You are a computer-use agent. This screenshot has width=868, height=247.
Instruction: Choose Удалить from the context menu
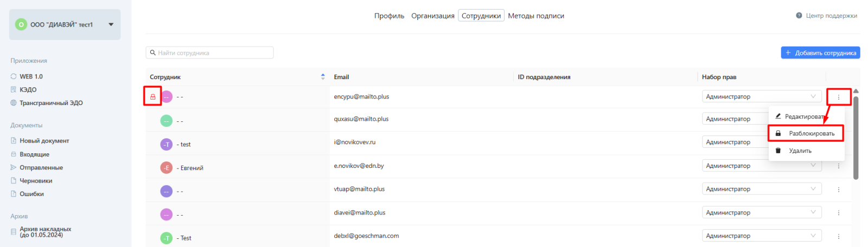pyautogui.click(x=800, y=151)
